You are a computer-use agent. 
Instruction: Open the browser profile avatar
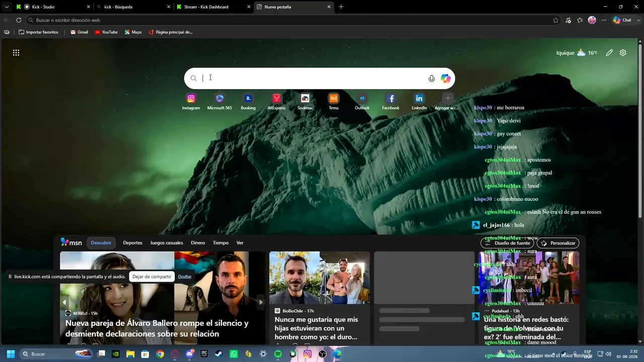pos(592,20)
